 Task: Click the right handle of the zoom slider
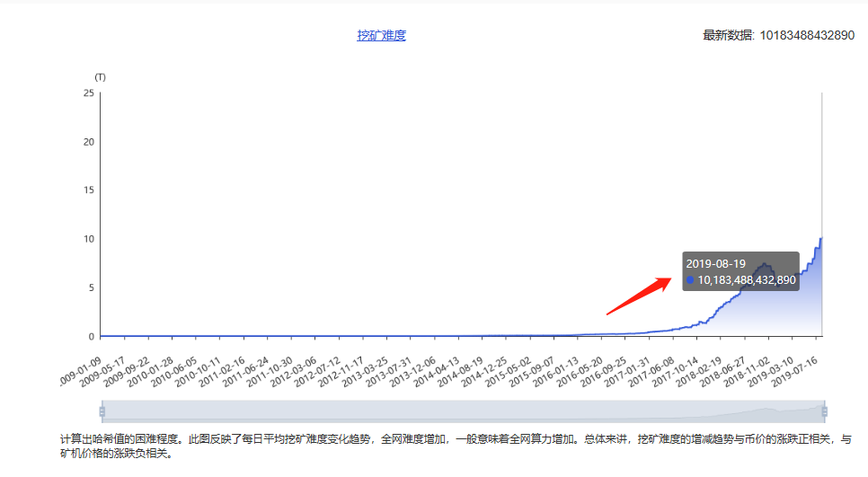pos(824,411)
